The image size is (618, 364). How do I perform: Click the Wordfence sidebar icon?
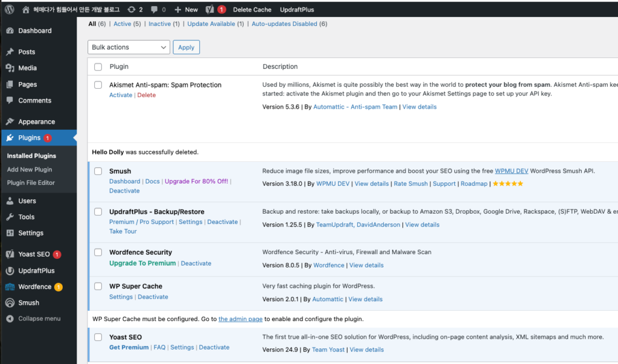pyautogui.click(x=10, y=287)
